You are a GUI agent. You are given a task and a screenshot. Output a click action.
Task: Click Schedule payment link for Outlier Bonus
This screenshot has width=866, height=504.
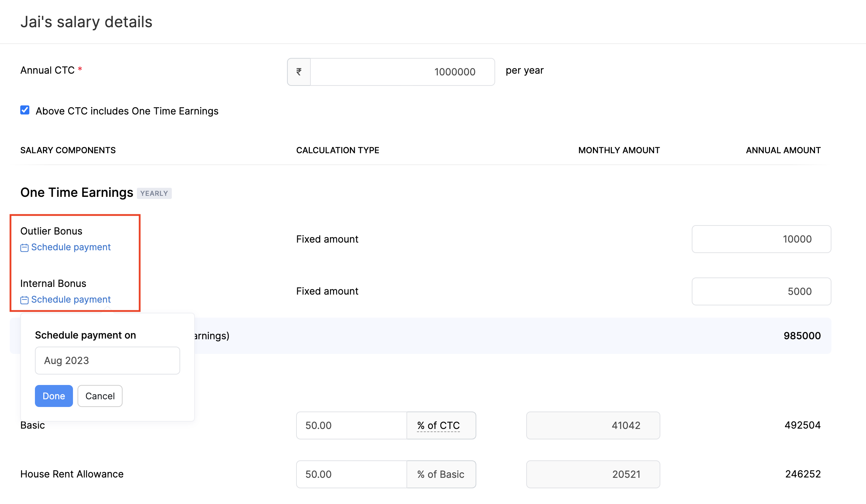pyautogui.click(x=71, y=247)
